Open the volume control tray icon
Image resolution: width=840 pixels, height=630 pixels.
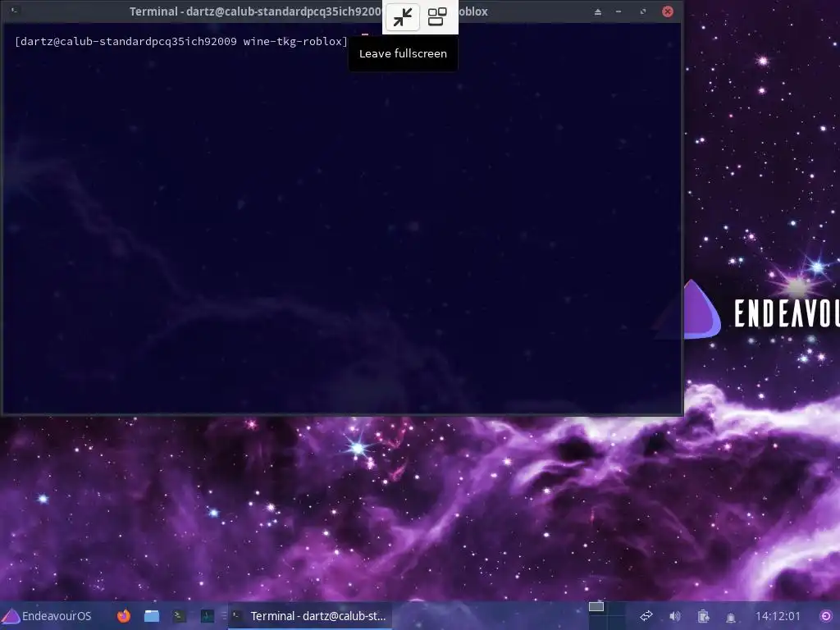pyautogui.click(x=675, y=616)
